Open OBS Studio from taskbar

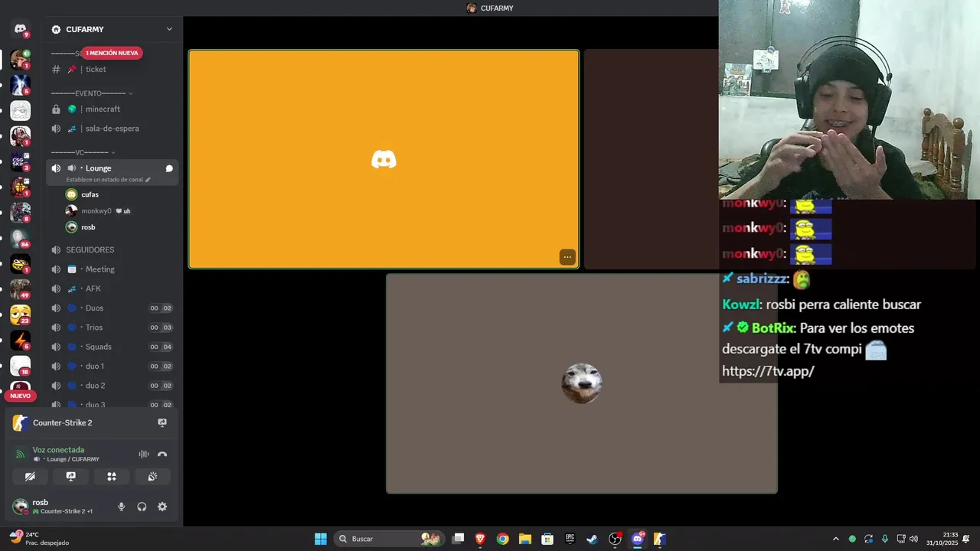pyautogui.click(x=615, y=539)
